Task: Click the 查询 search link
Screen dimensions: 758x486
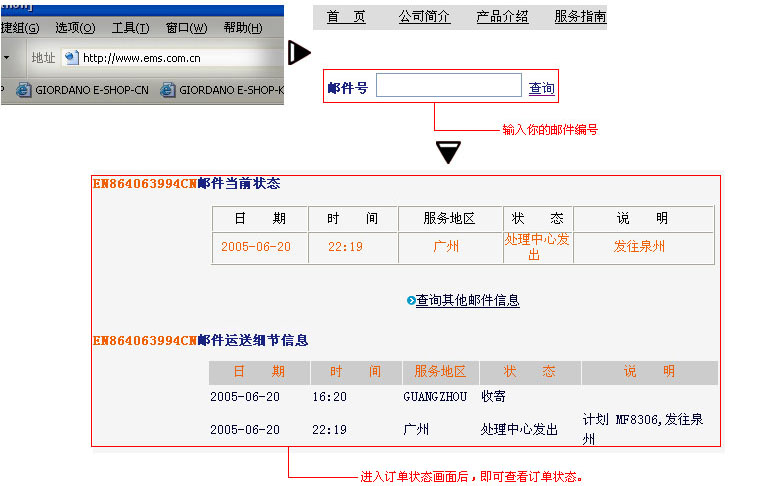Action: tap(541, 89)
